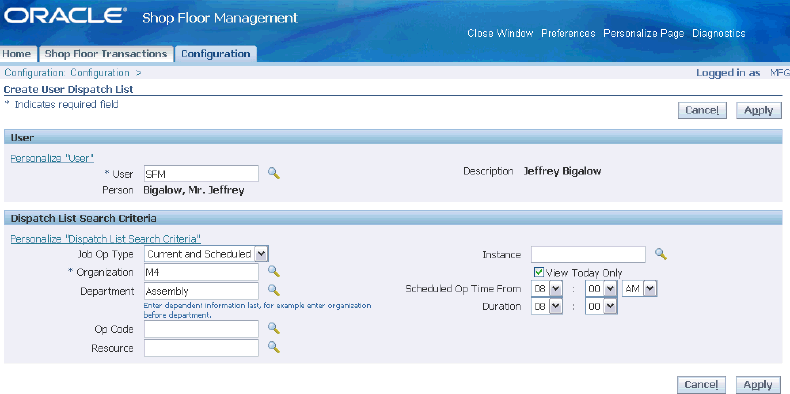Open the User field search lookup icon
This screenshot has width=790, height=394.
[x=274, y=173]
